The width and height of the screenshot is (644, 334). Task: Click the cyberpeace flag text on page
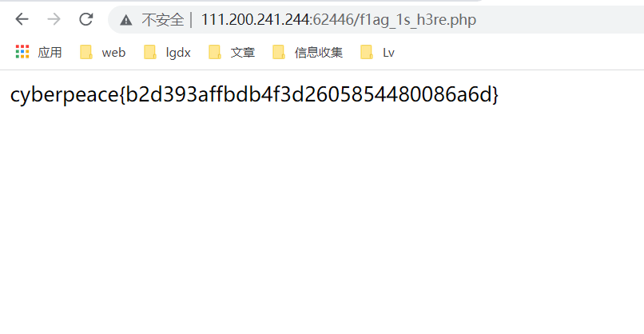(x=254, y=94)
